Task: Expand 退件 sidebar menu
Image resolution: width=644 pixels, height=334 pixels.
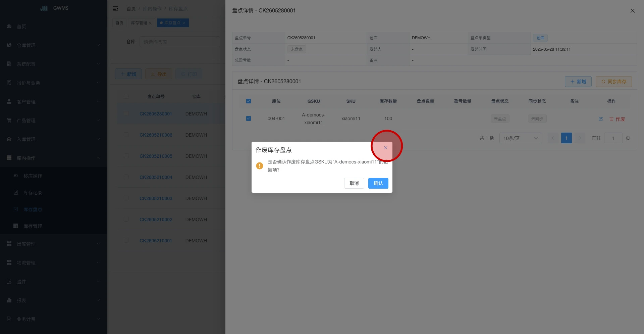Action: [54, 282]
